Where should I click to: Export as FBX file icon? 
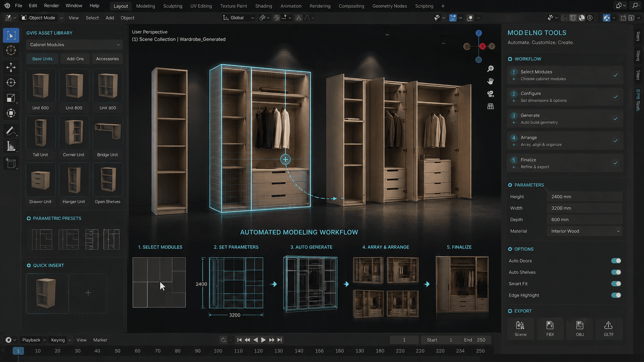tap(550, 329)
